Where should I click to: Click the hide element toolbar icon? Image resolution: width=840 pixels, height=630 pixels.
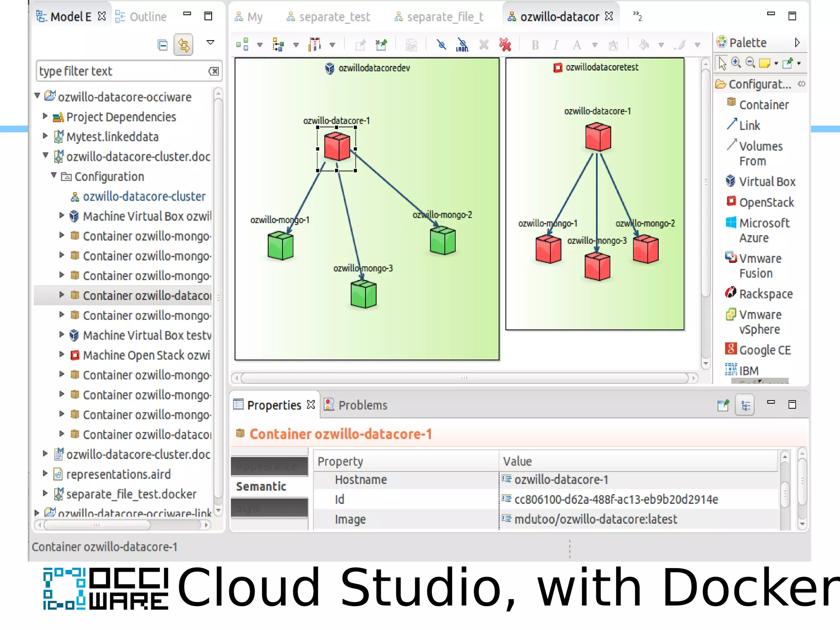pyautogui.click(x=442, y=44)
